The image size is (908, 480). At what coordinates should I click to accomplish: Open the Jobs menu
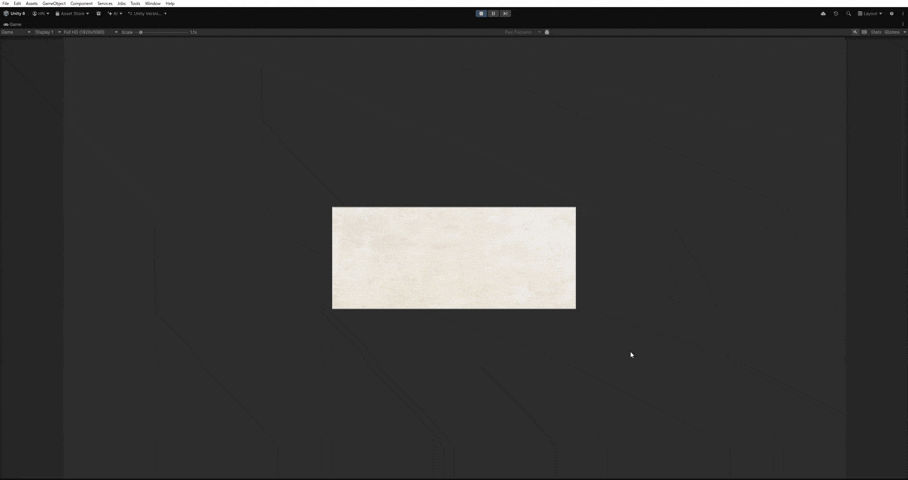122,3
